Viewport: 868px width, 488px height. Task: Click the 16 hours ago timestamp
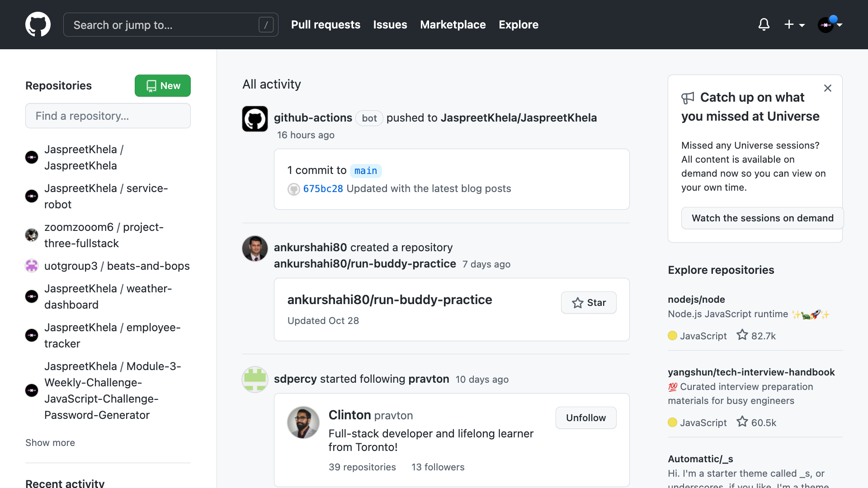coord(306,135)
